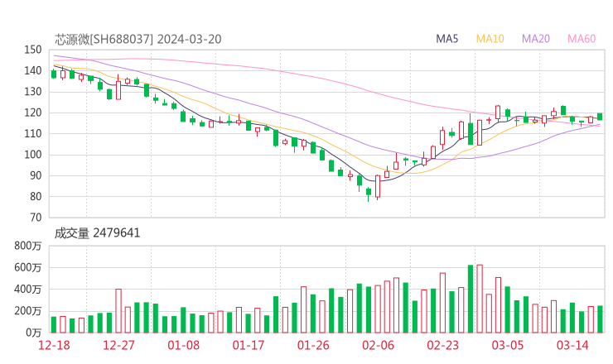Click the 01-26 date label
This screenshot has height=364, width=613.
point(313,345)
